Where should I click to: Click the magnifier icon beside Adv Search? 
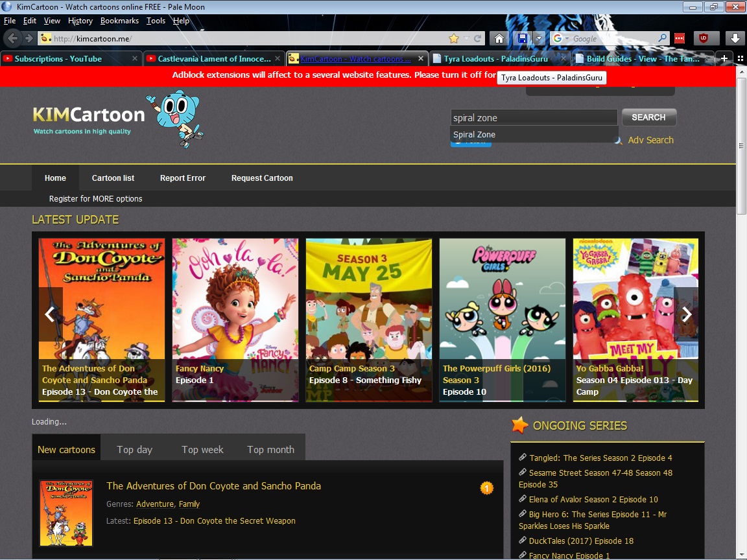point(618,140)
